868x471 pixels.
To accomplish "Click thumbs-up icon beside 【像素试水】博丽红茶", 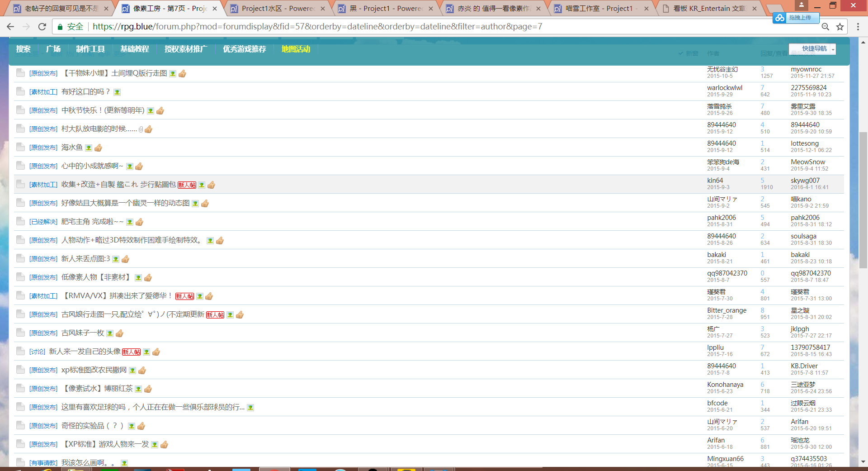I will point(148,389).
